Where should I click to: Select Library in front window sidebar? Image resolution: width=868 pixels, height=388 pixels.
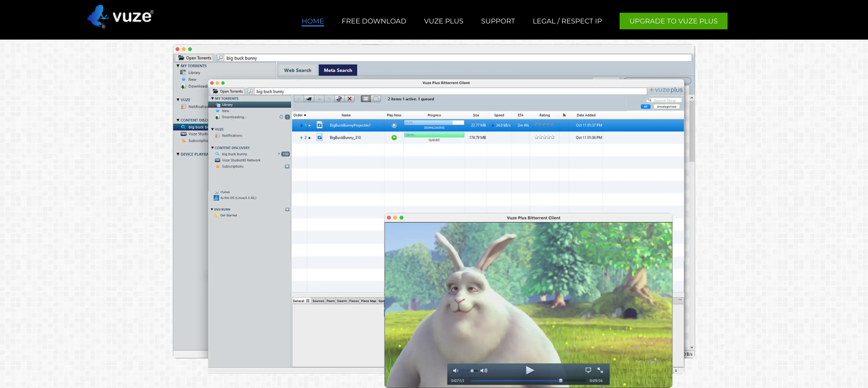[250, 105]
